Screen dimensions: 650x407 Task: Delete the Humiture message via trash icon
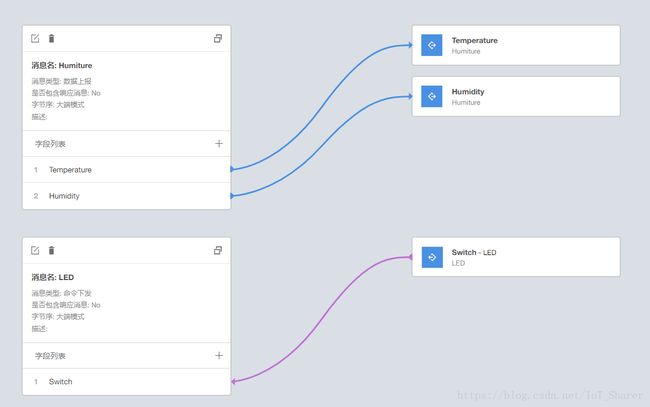pos(51,39)
